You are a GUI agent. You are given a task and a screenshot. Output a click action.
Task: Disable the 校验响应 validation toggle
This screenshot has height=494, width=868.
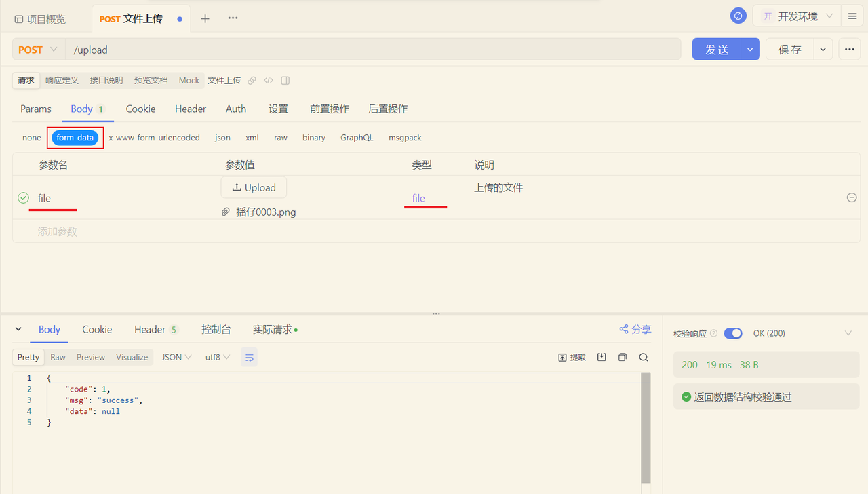733,332
